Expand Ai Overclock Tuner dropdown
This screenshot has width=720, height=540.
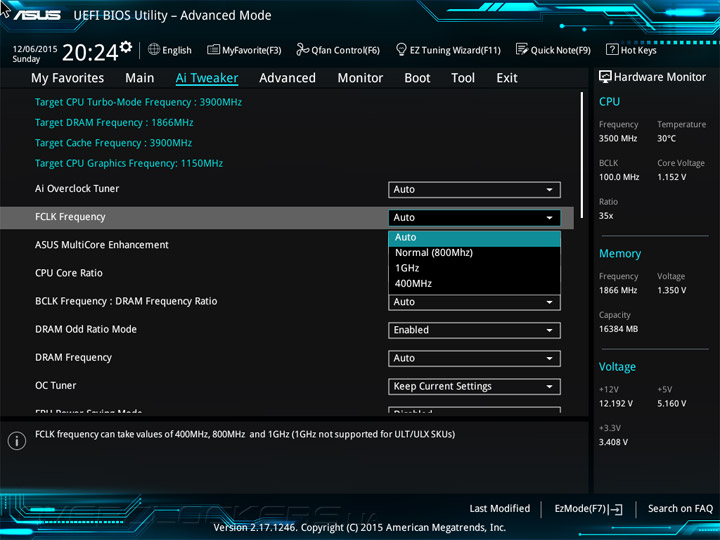pos(474,190)
